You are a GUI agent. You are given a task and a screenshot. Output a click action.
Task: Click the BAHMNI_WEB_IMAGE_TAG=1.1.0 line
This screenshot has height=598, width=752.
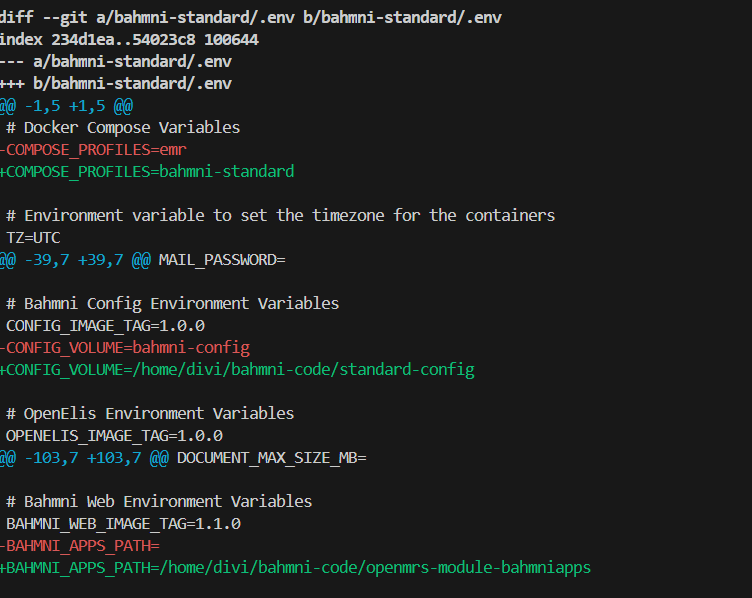coord(123,523)
